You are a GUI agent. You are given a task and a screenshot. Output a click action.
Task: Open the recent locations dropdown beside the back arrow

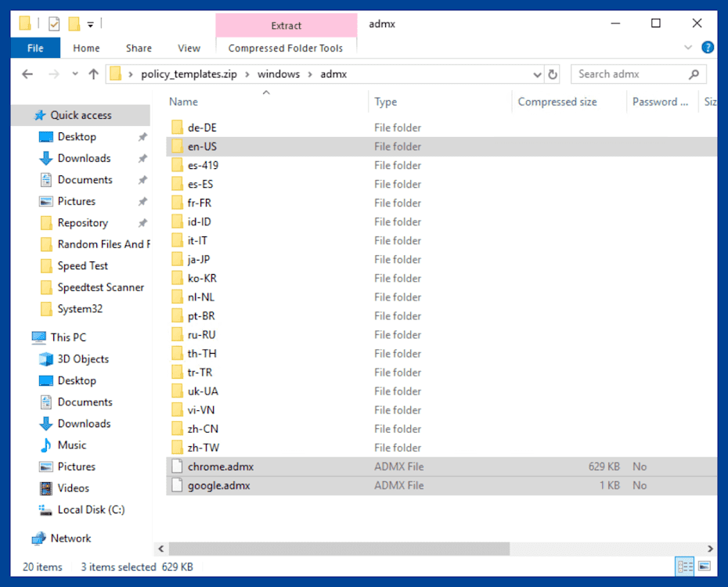pyautogui.click(x=74, y=74)
